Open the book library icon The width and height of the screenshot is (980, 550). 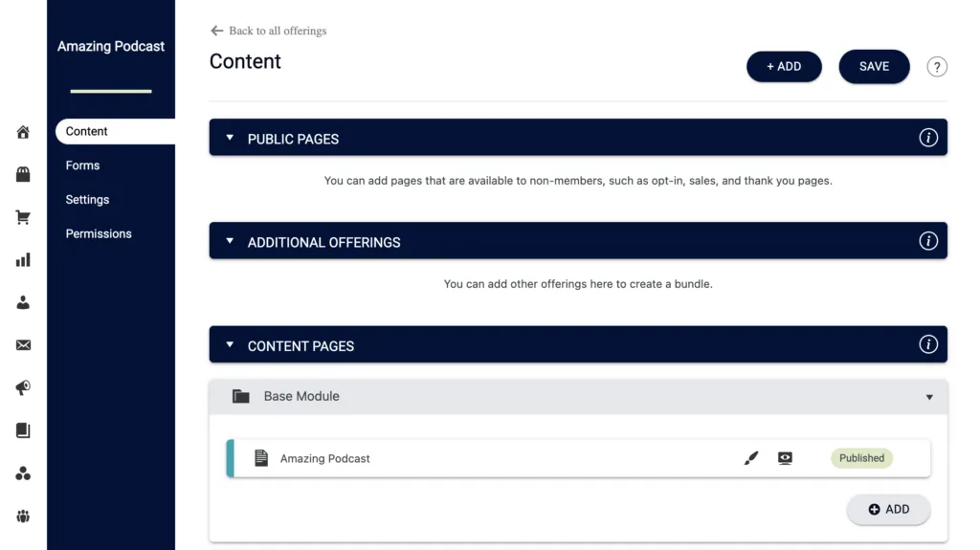pos(23,430)
